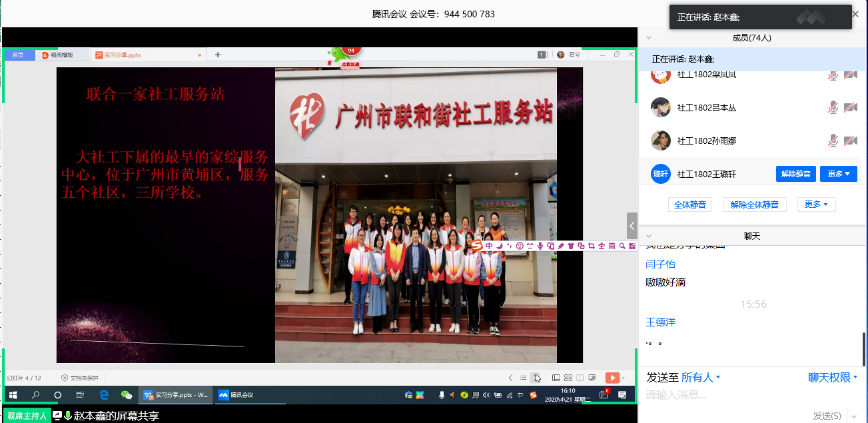The image size is (868, 423).
Task: Open 发送至 所有人 recipient dropdown
Action: click(x=683, y=378)
